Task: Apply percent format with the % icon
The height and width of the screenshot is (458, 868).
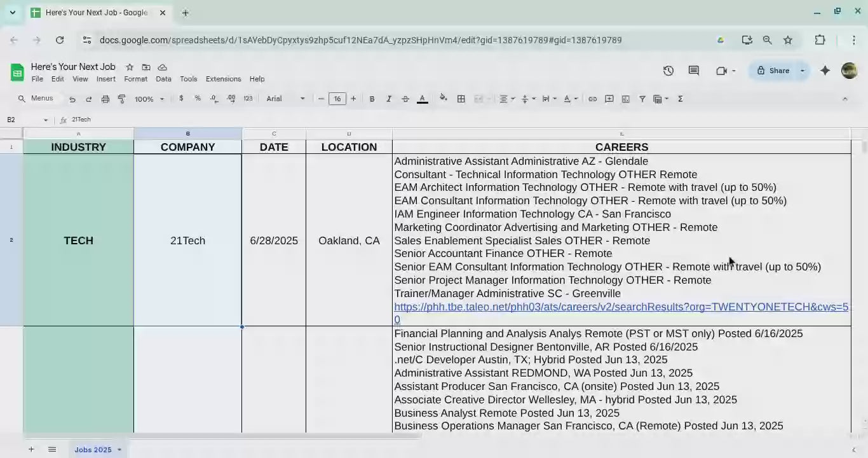Action: click(198, 99)
